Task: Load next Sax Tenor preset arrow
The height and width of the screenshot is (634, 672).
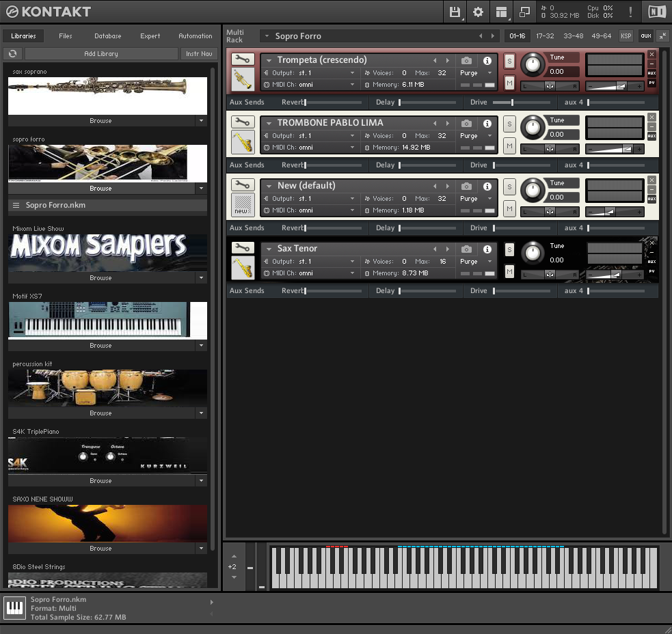Action: click(x=447, y=249)
